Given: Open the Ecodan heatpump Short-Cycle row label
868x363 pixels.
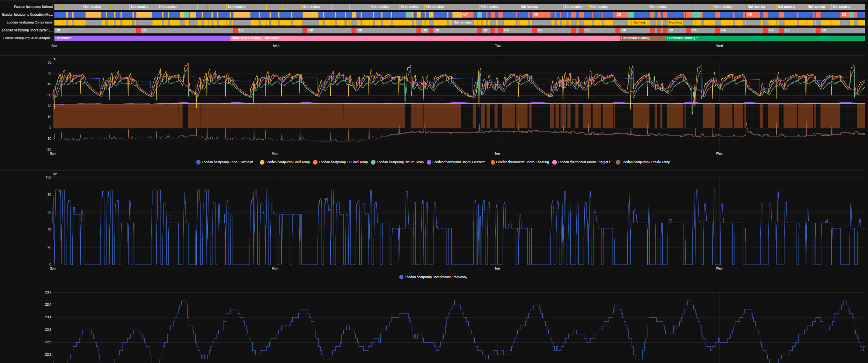Looking at the screenshot, I should [x=27, y=30].
